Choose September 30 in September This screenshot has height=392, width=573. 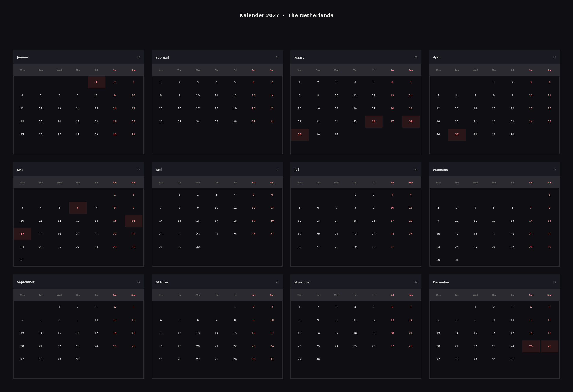click(78, 359)
